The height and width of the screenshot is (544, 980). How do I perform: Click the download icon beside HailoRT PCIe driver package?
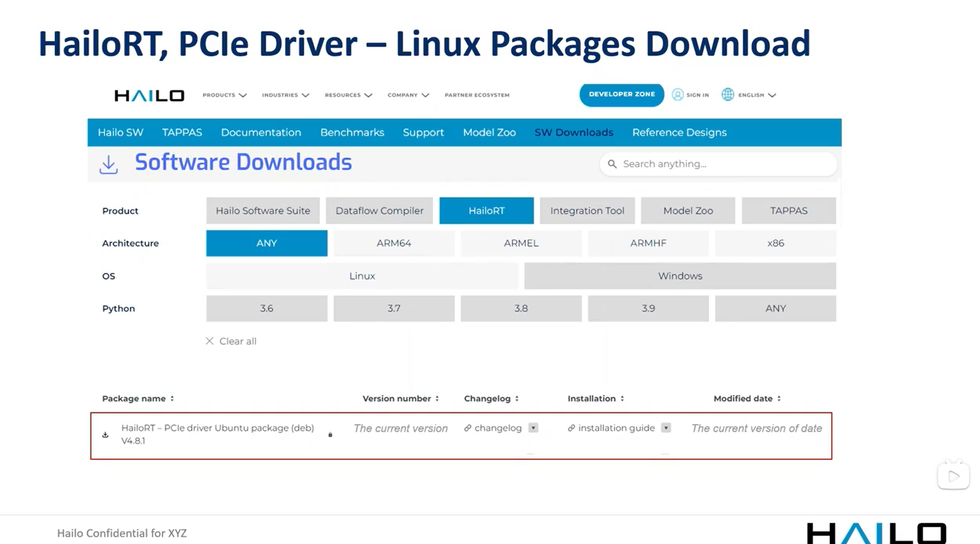click(105, 435)
